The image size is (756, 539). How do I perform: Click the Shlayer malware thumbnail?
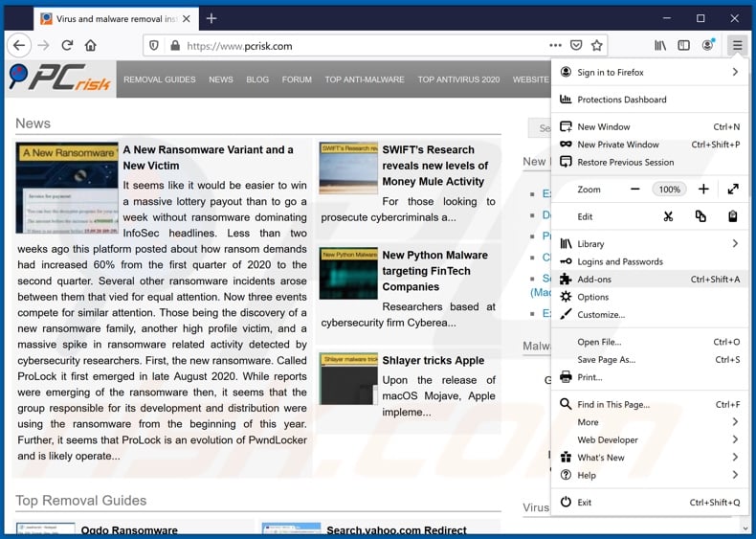pyautogui.click(x=348, y=378)
